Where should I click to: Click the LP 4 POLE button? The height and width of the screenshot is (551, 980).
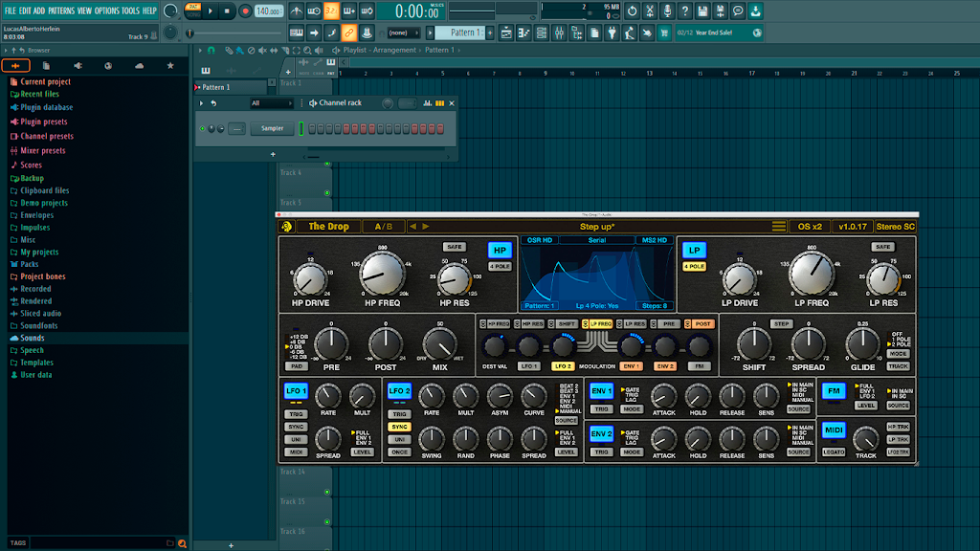pos(694,267)
